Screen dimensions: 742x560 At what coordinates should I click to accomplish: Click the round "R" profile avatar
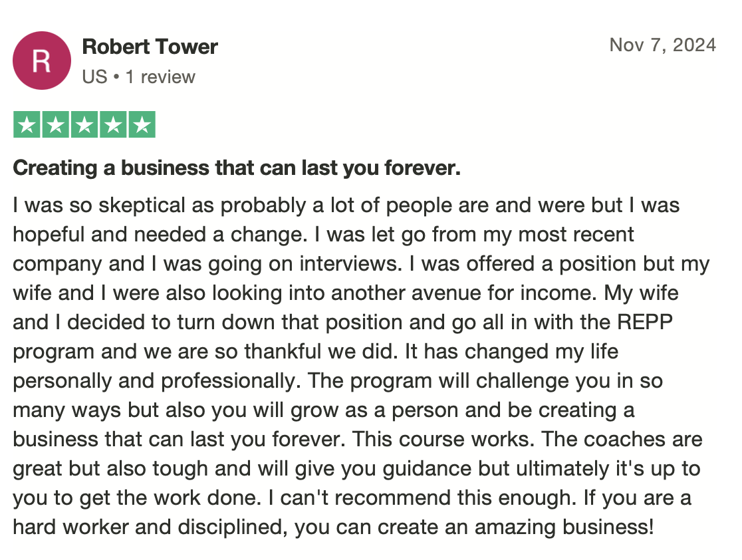(42, 61)
